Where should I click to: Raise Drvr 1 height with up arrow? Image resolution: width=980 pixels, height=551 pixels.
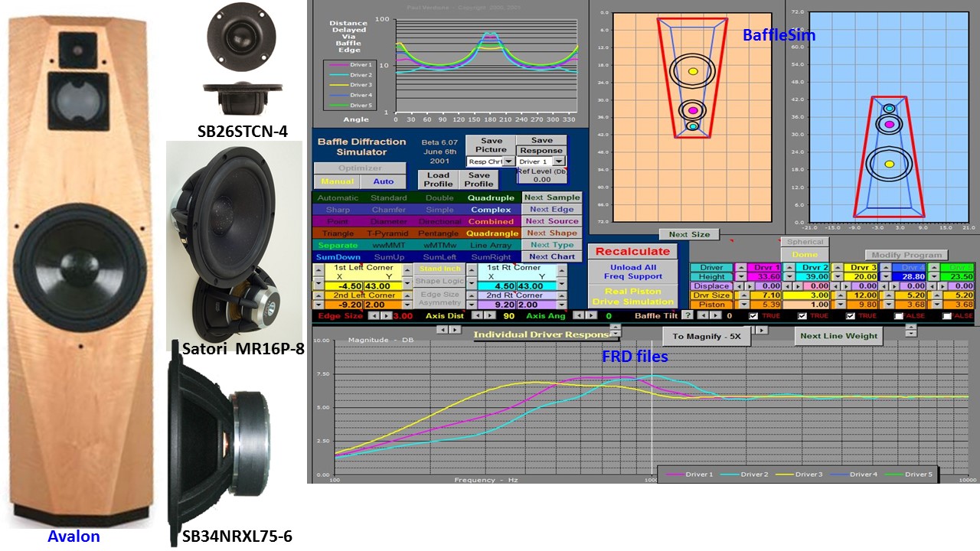[x=742, y=267]
